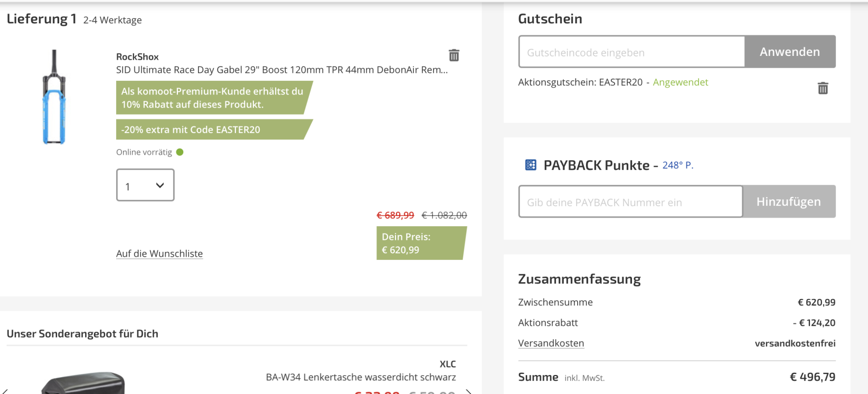Click the Gutscheincode input field
Screen dimensions: 868x394
click(x=631, y=52)
